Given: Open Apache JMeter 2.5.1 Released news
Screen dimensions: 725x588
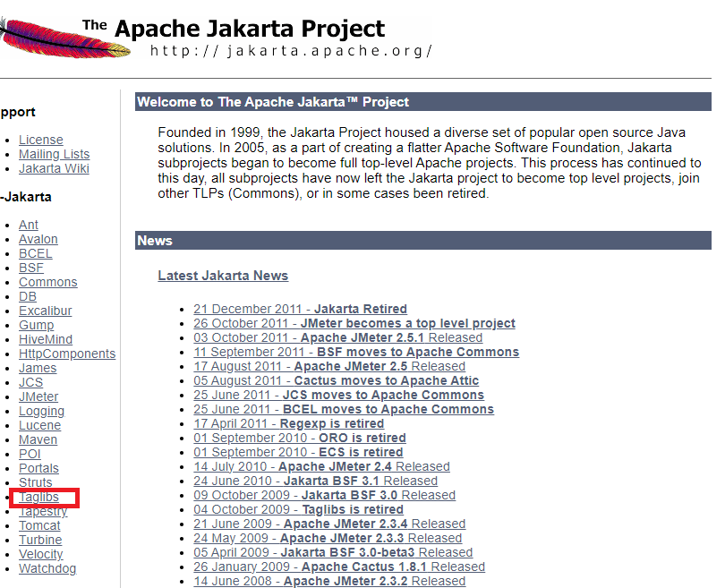Looking at the screenshot, I should [338, 337].
